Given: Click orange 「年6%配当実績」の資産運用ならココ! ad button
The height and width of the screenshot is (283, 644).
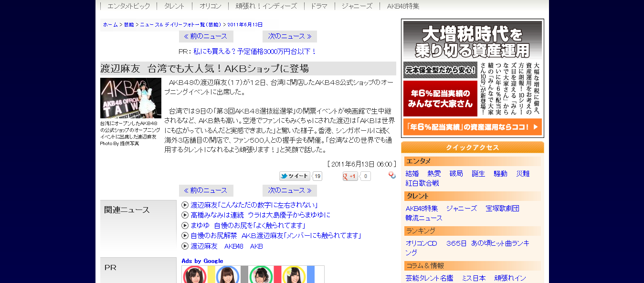Looking at the screenshot, I should coord(473,127).
